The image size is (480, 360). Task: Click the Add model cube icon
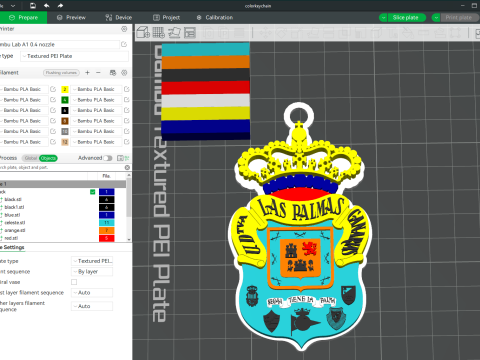click(x=143, y=32)
